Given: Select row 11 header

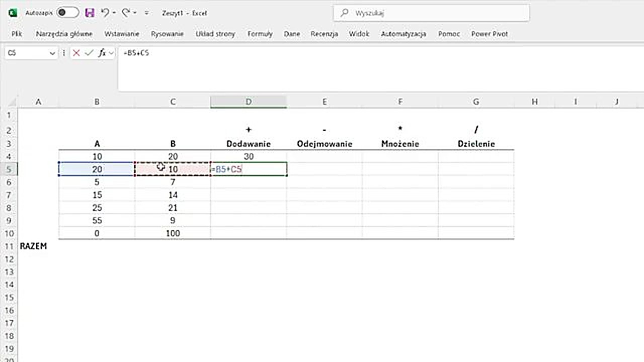Looking at the screenshot, I should point(8,246).
